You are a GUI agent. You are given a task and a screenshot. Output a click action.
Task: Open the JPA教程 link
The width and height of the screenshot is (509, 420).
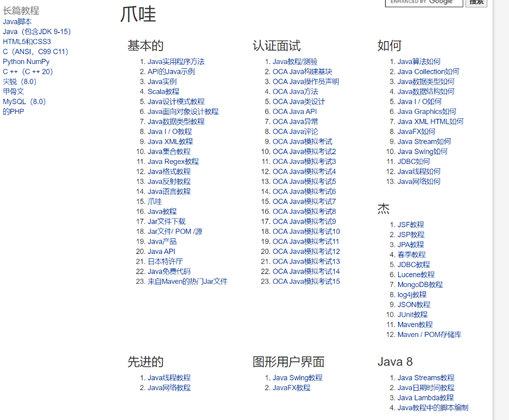411,245
